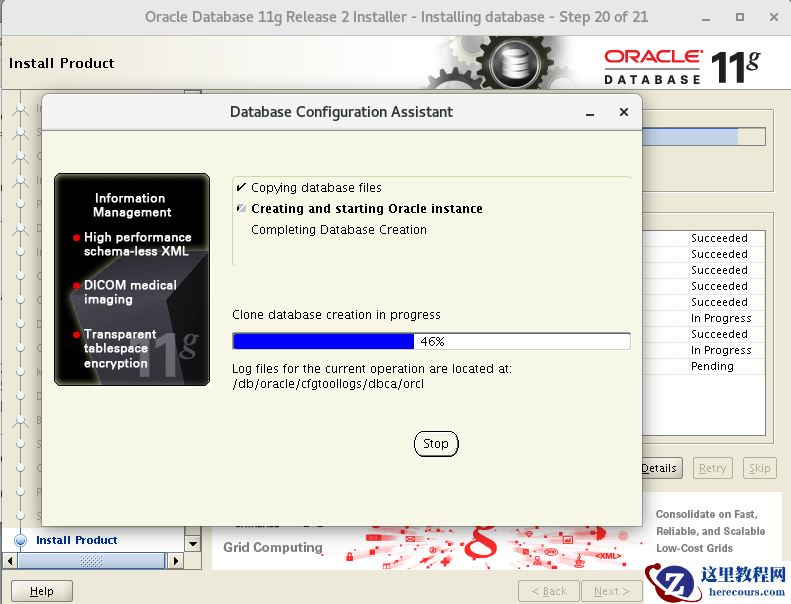Click 'Clone database creation in progress' message
Viewport: 791px width, 604px height.
point(336,315)
